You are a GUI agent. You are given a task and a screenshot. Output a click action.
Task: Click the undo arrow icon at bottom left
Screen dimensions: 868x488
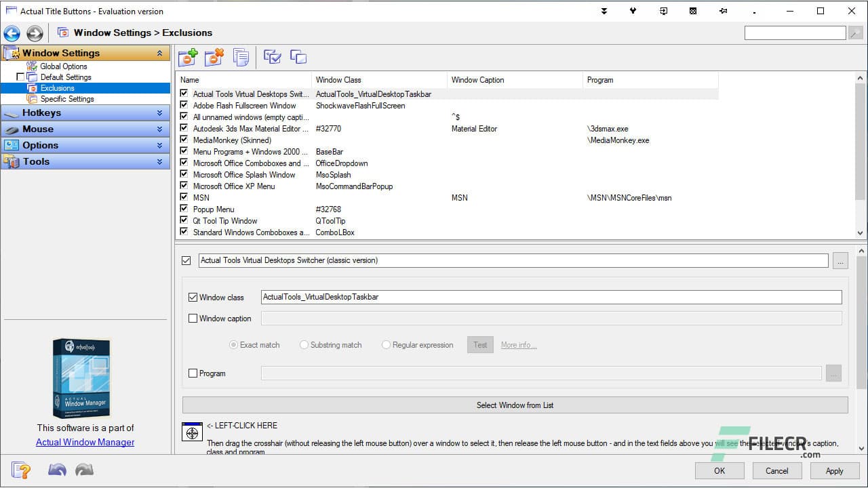(x=57, y=470)
